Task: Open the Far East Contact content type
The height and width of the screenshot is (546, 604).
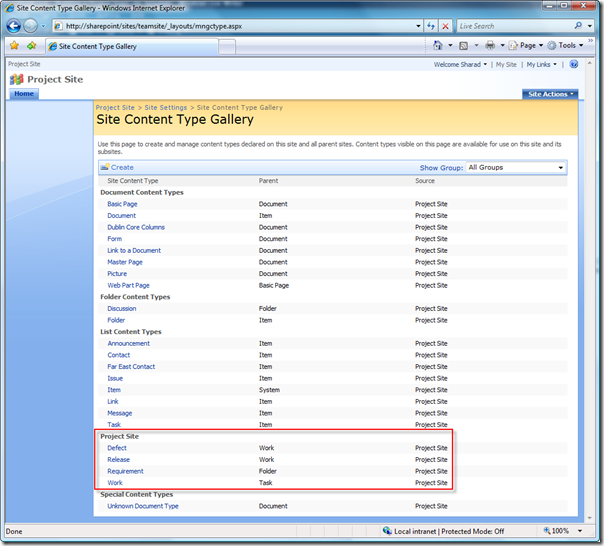Action: tap(131, 366)
